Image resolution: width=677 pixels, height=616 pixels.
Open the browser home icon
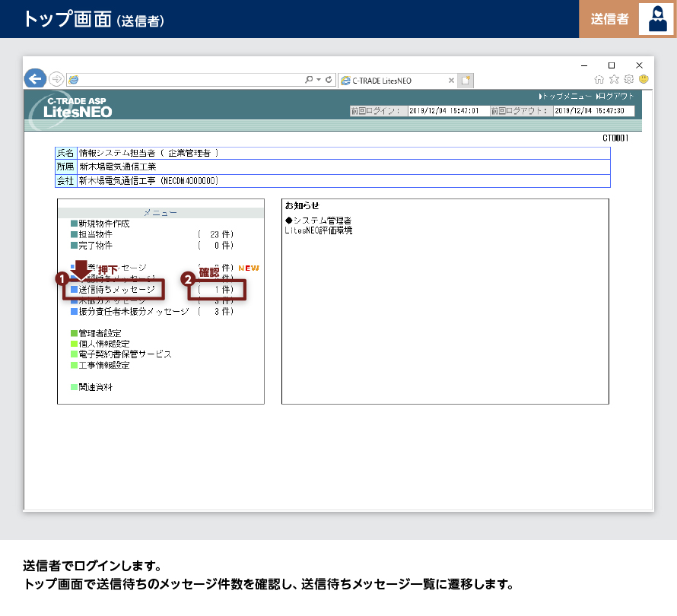[599, 79]
